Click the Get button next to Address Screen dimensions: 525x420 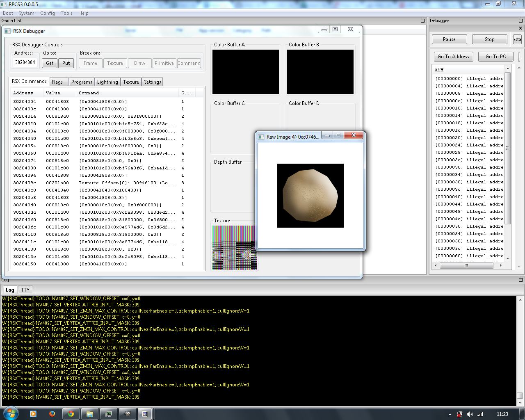[50, 63]
